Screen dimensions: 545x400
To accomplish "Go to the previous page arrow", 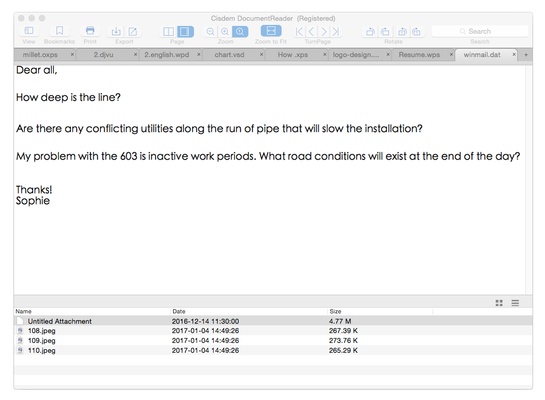I will coord(311,32).
